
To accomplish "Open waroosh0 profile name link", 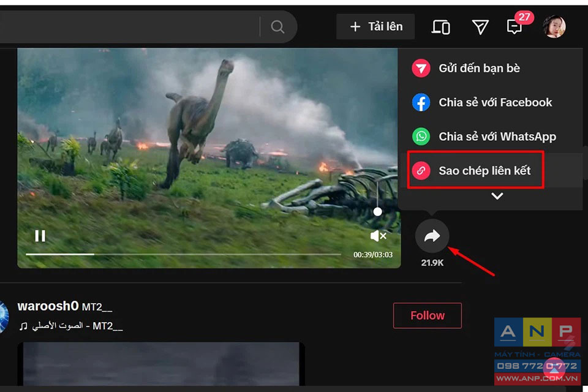I will [48, 306].
